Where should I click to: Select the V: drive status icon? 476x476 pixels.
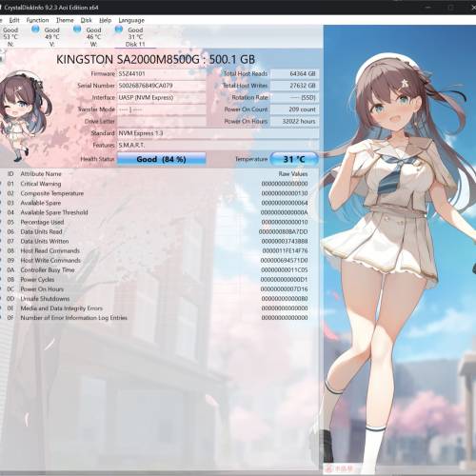pos(35,30)
